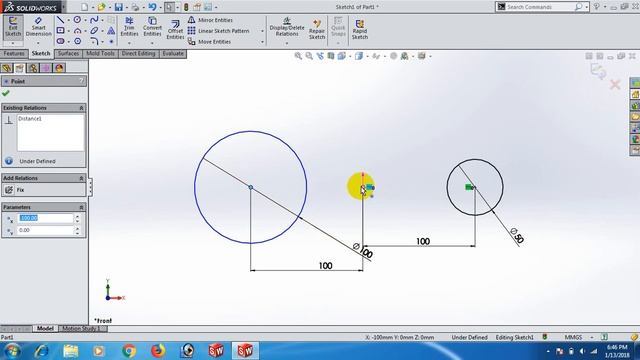Image resolution: width=640 pixels, height=360 pixels.
Task: Open the Linear Sketch Pattern dropdown arrow
Action: tap(262, 31)
